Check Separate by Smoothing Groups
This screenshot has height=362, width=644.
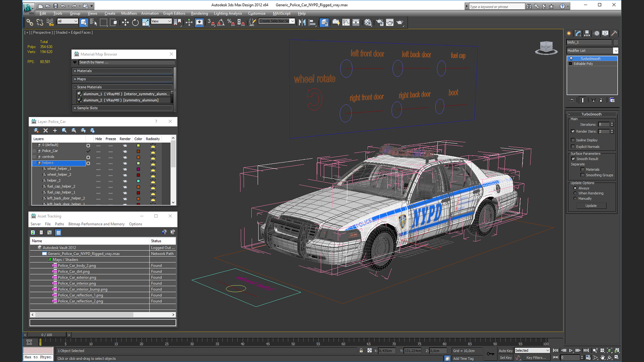[x=583, y=175]
